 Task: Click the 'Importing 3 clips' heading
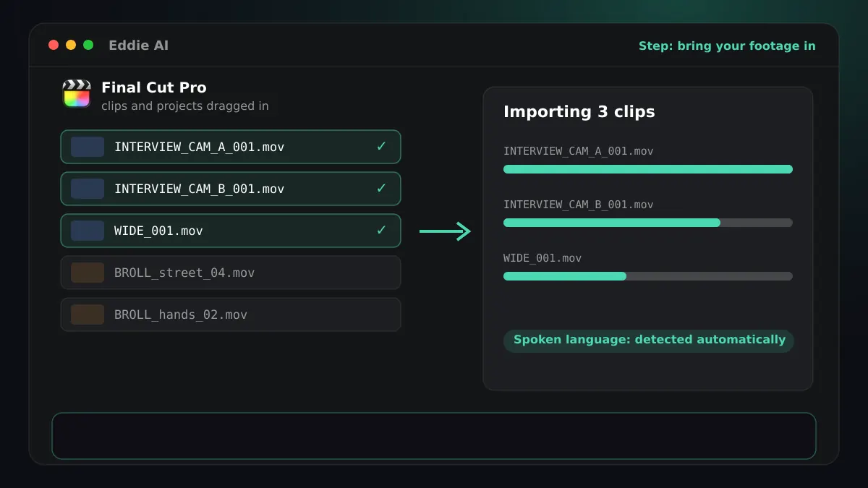click(x=579, y=112)
